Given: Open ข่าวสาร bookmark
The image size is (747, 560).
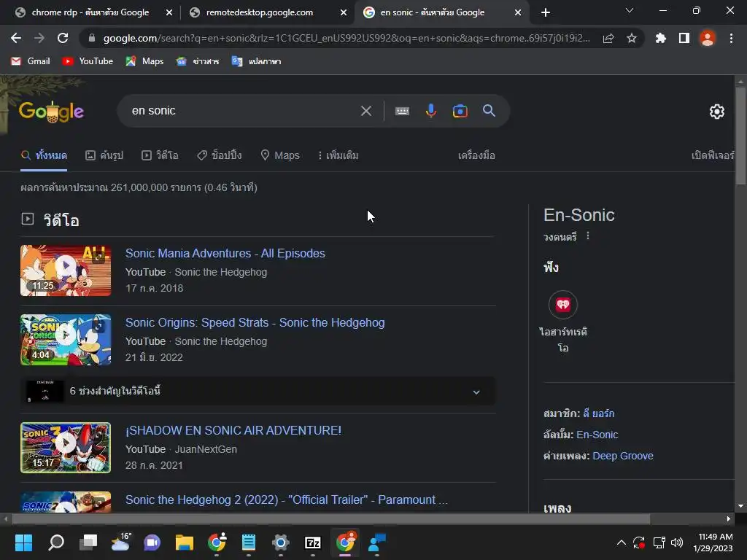Looking at the screenshot, I should (198, 61).
